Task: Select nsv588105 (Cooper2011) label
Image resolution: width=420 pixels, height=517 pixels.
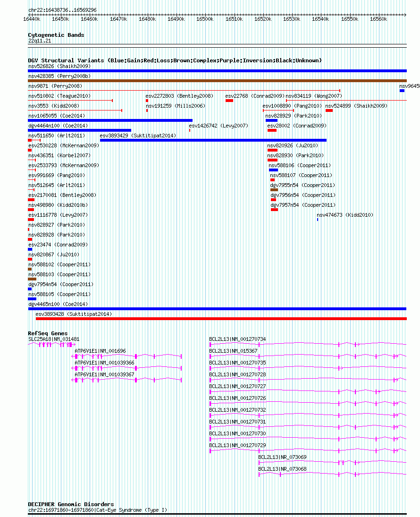Action: point(59,294)
